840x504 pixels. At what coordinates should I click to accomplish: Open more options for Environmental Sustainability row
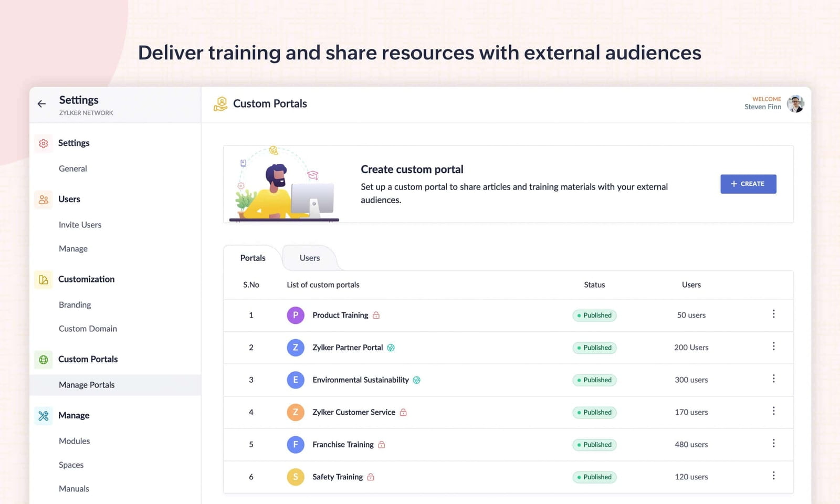(773, 379)
